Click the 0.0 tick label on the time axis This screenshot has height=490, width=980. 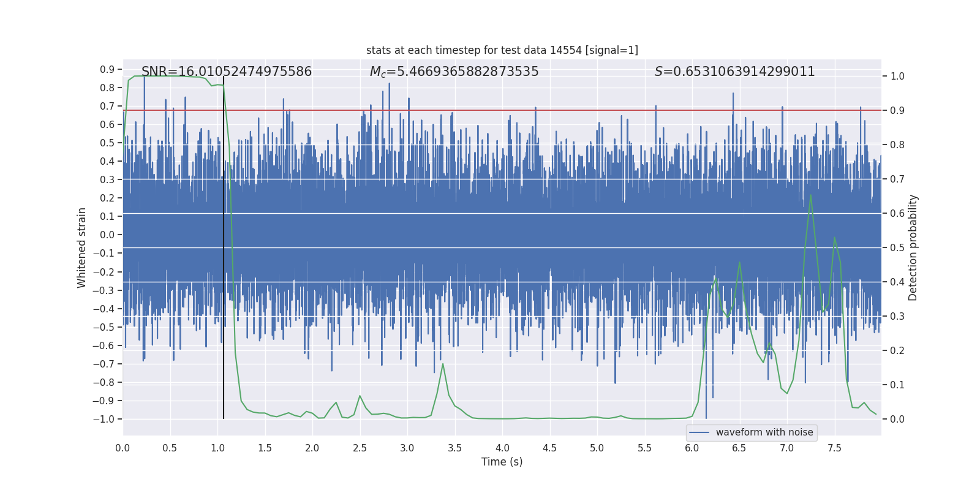[x=123, y=448]
